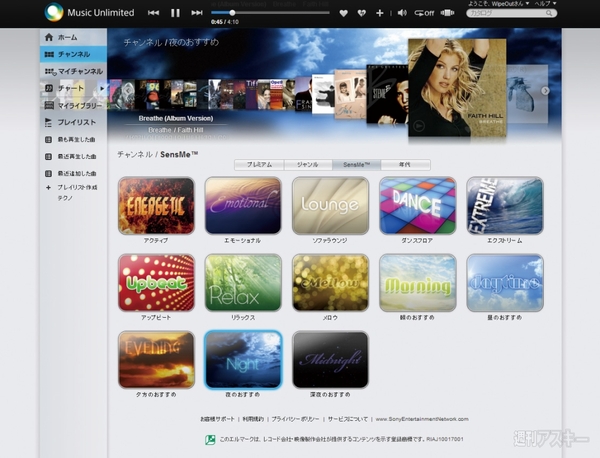The height and width of the screenshot is (458, 600).
Task: Go to ホーム in sidebar
Action: click(x=73, y=37)
